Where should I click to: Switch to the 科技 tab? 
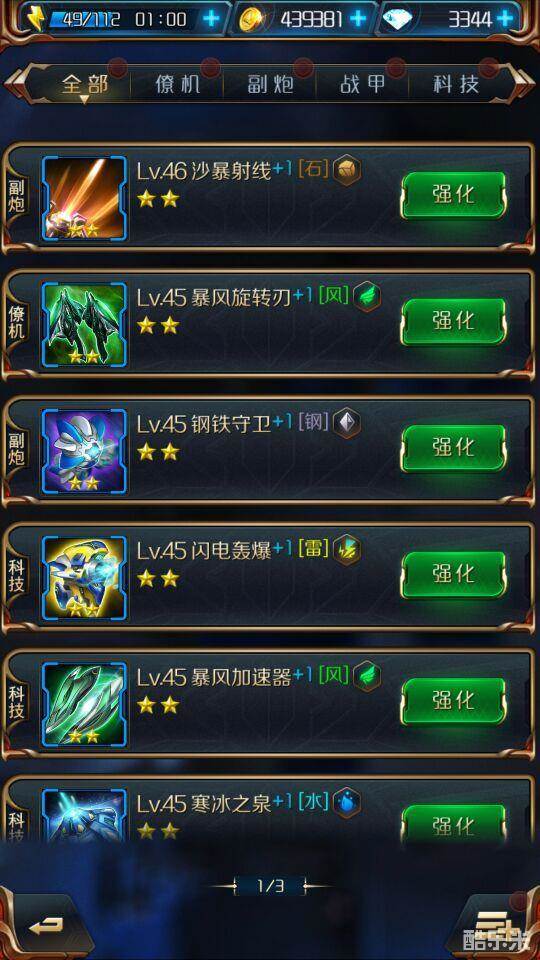pos(456,84)
